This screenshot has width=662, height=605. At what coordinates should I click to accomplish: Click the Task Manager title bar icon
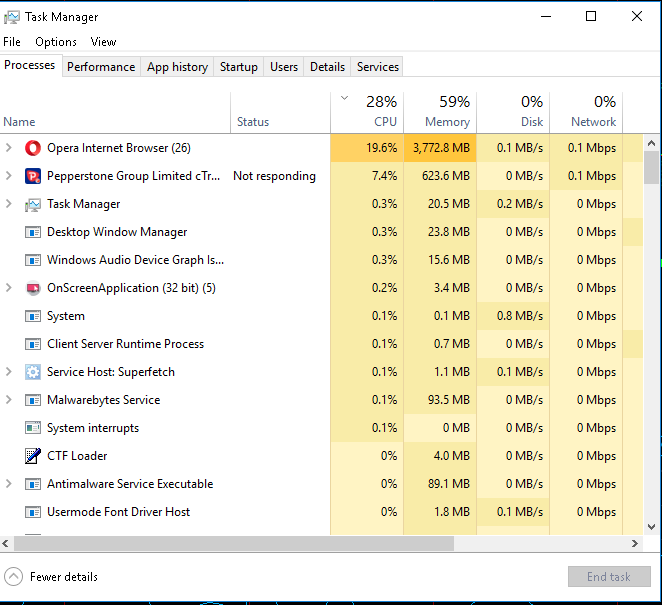[11, 17]
